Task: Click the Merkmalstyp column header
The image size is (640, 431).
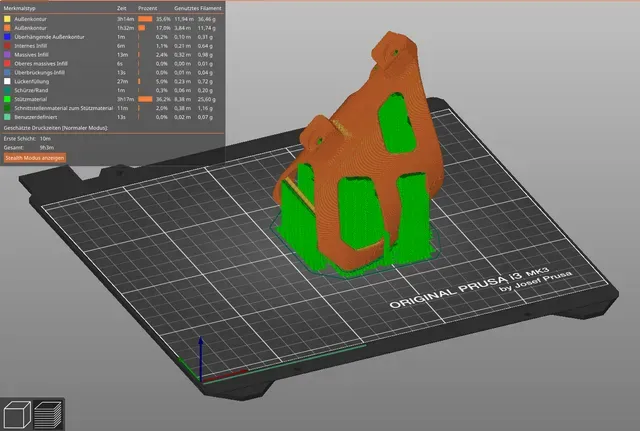Action: (x=20, y=8)
